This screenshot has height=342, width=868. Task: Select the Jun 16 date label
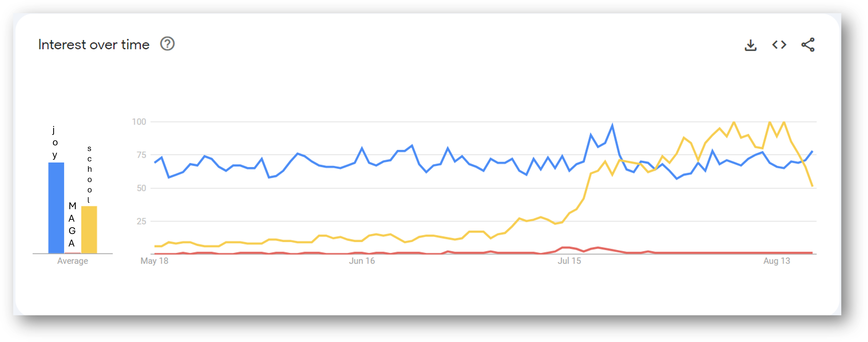click(362, 261)
